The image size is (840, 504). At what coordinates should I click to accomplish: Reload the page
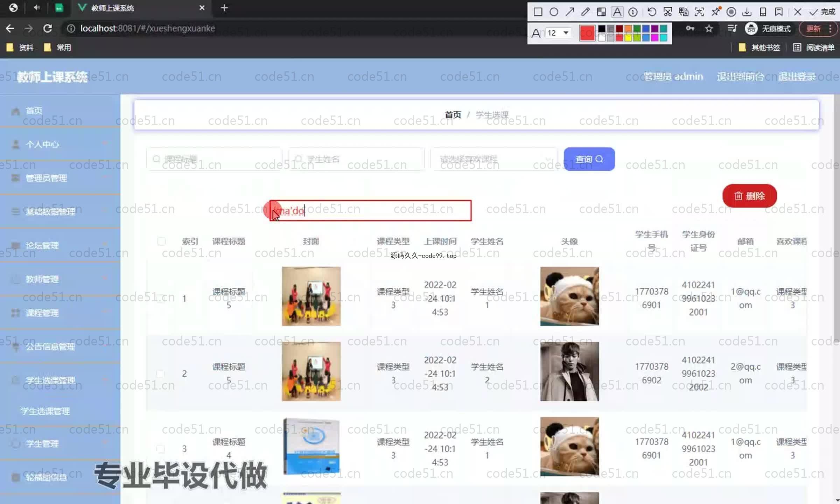coord(48,28)
